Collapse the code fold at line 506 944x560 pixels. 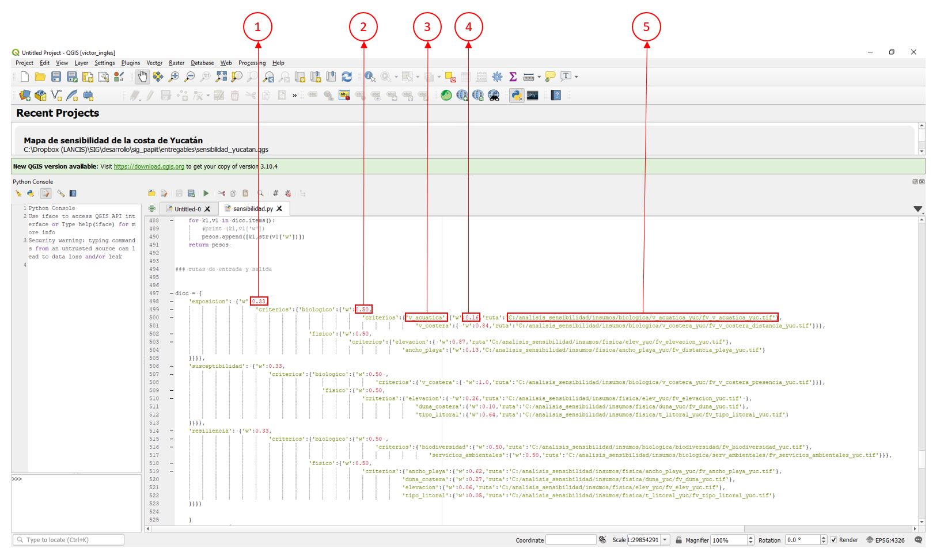click(x=172, y=366)
